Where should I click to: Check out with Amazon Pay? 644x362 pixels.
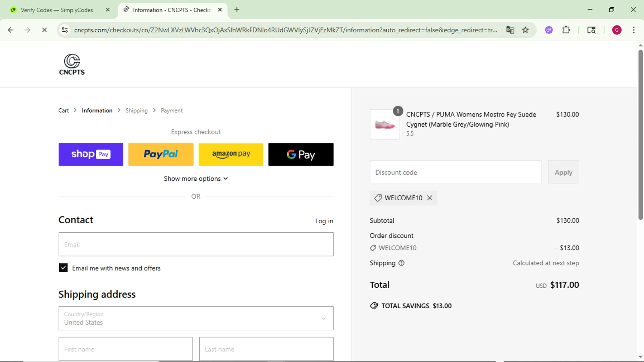[231, 154]
